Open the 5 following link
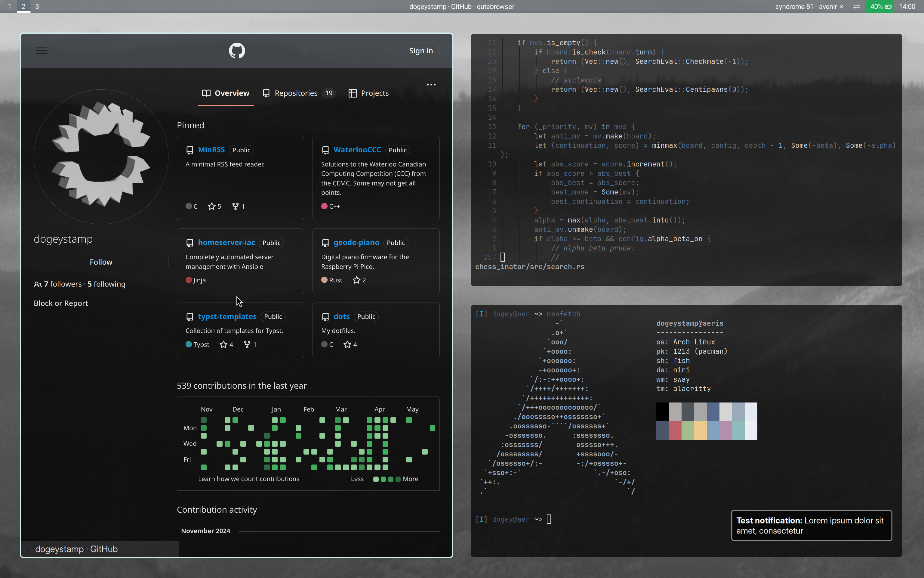924x578 pixels. 106,284
